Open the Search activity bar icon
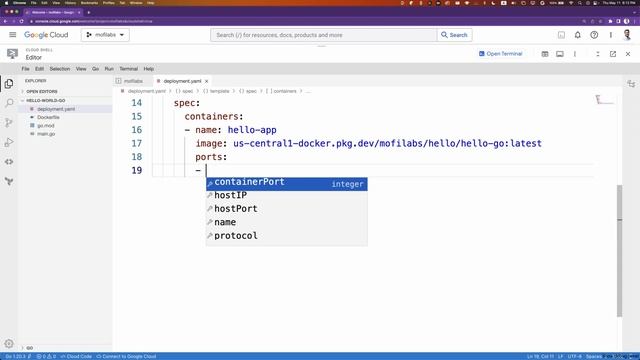 9,103
